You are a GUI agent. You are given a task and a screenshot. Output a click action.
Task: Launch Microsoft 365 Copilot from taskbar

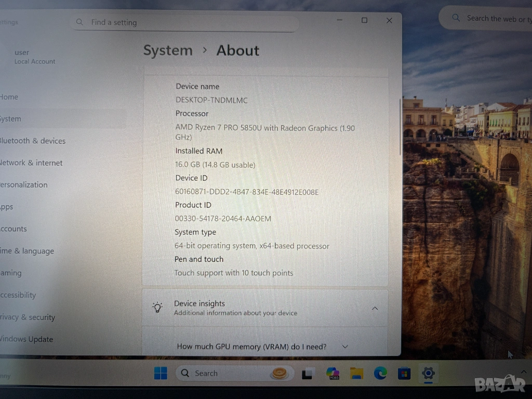click(332, 373)
